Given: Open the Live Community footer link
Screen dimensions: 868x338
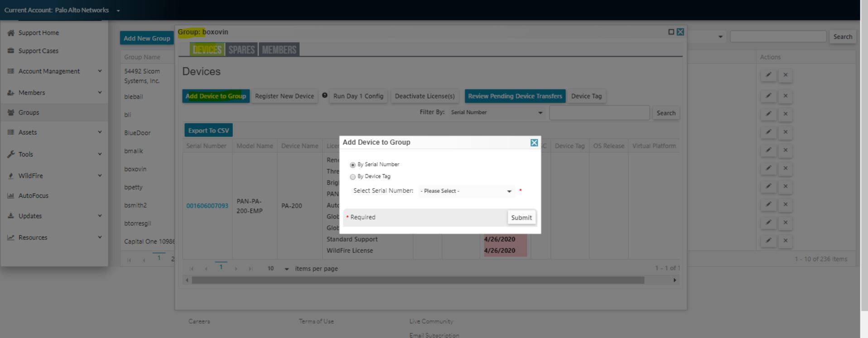Looking at the screenshot, I should click(431, 321).
